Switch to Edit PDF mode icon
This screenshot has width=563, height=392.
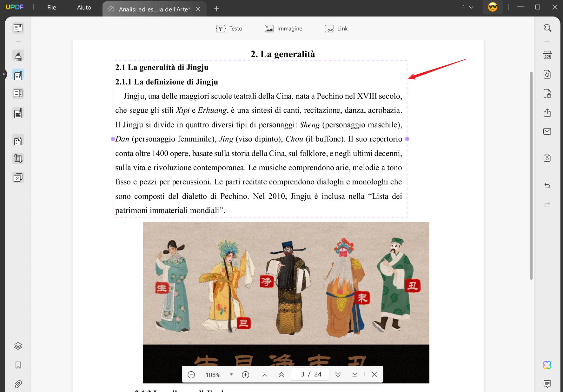click(x=18, y=75)
